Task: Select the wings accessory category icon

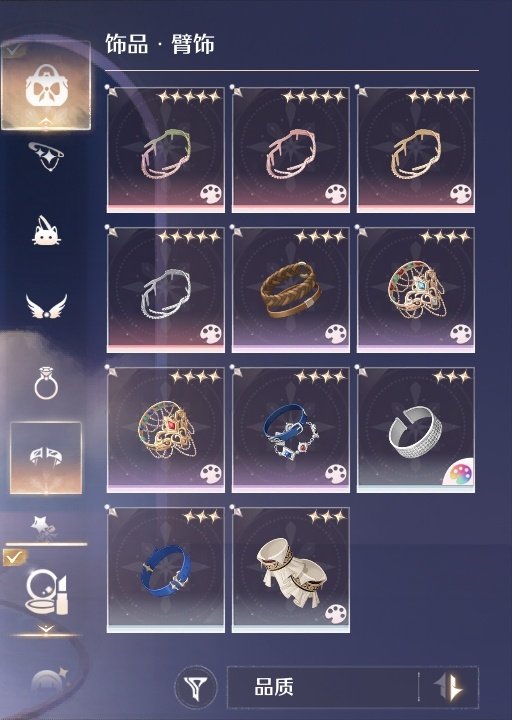Action: 46,307
